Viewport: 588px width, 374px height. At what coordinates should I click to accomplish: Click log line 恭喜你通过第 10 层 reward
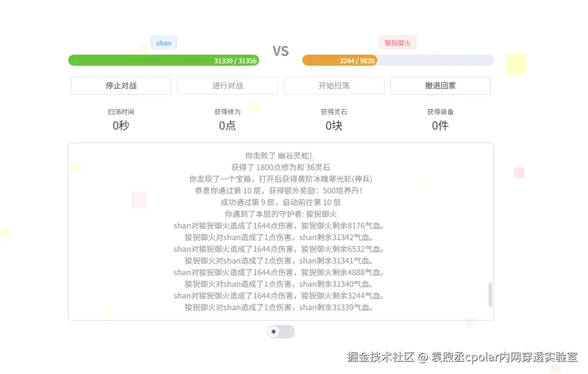278,190
